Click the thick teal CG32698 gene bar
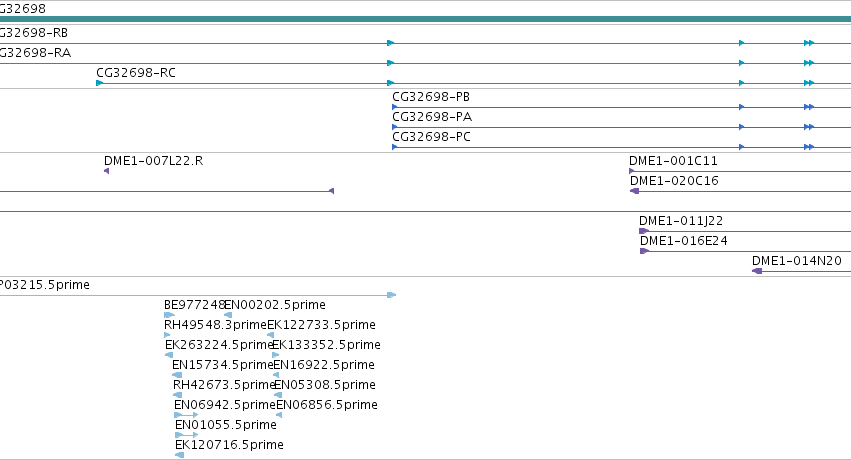This screenshot has height=460, width=851. [426, 20]
